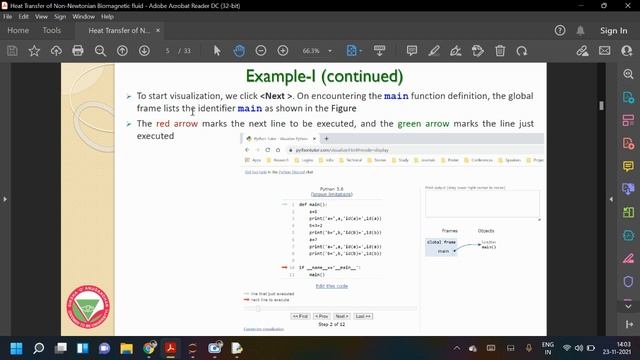The width and height of the screenshot is (640, 360).
Task: Open Export PDF tool in right pane
Action: [628, 98]
